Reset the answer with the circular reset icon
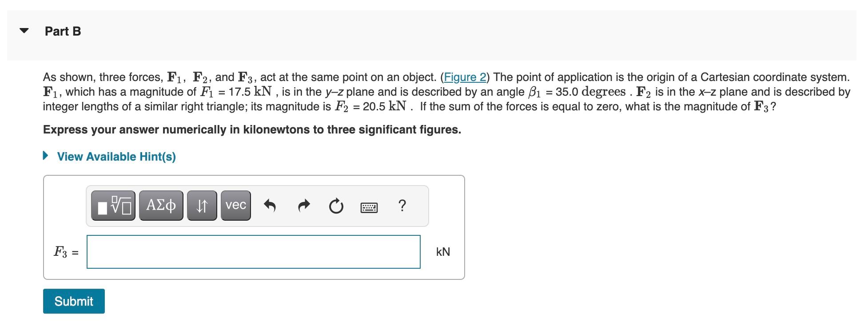 click(x=336, y=206)
